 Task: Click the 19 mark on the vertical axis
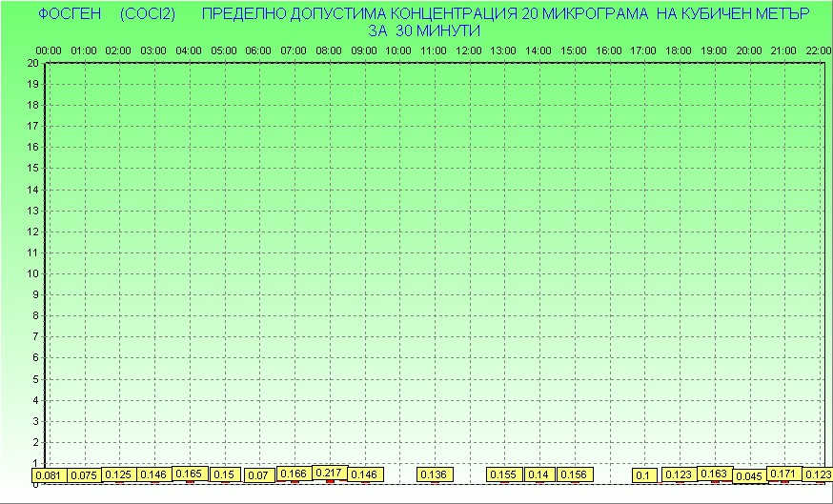tap(32, 84)
